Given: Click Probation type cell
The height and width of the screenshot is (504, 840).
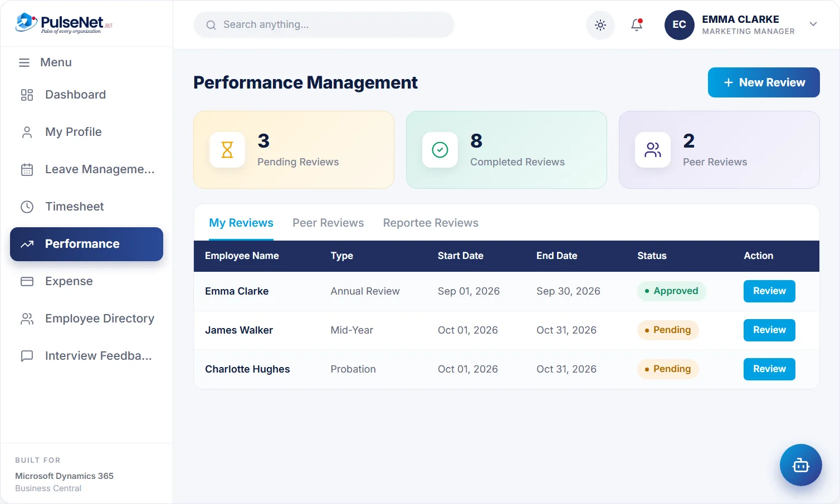Looking at the screenshot, I should pyautogui.click(x=353, y=369).
